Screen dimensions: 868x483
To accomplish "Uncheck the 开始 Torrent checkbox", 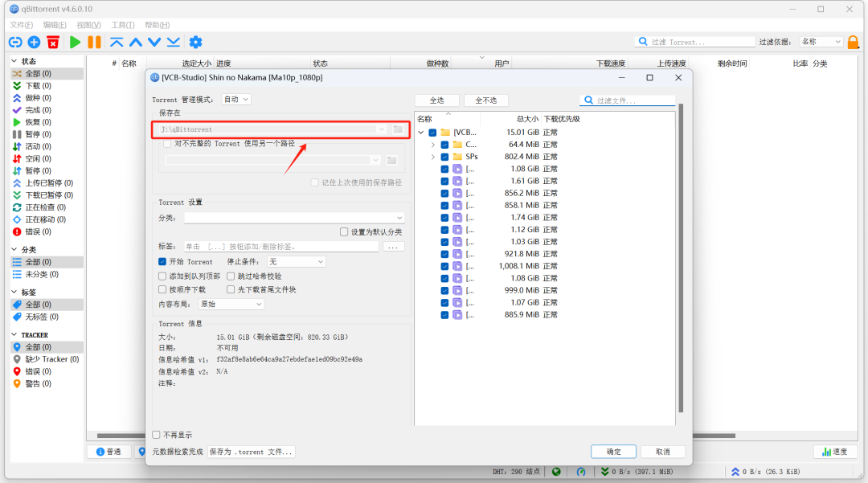I will click(162, 262).
